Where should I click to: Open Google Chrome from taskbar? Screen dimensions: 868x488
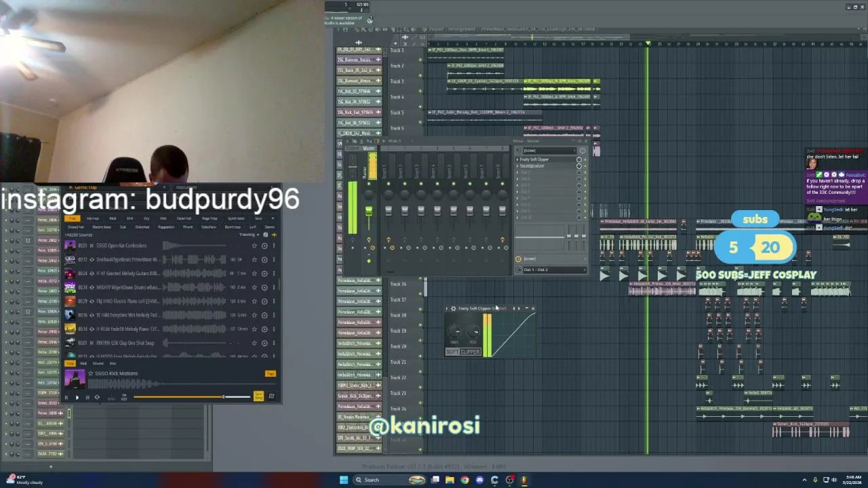[x=465, y=480]
